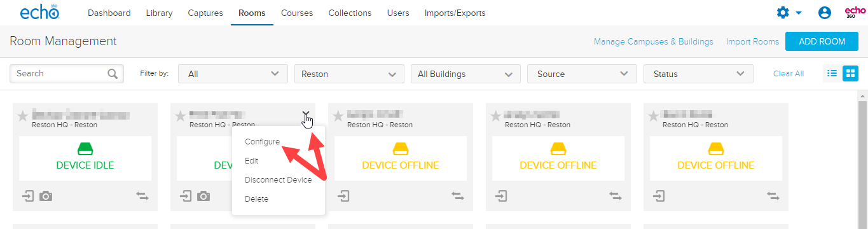Open the Courses tab

click(297, 13)
